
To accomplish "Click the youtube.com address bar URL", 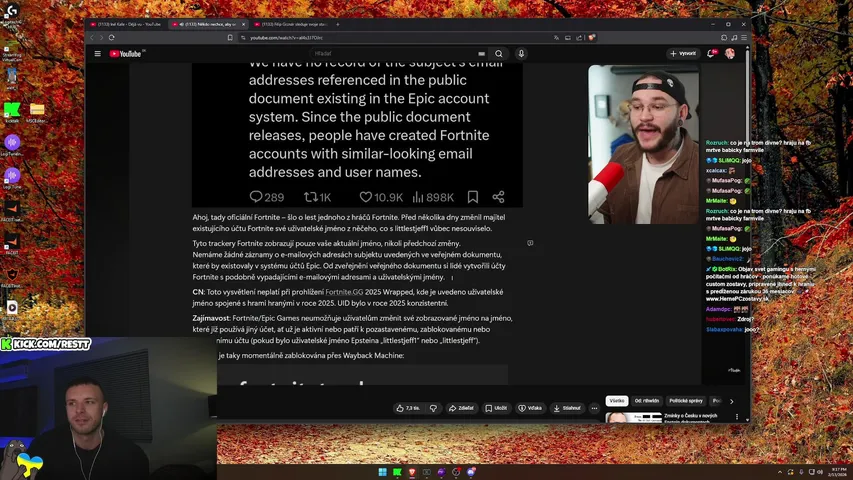I will point(286,38).
